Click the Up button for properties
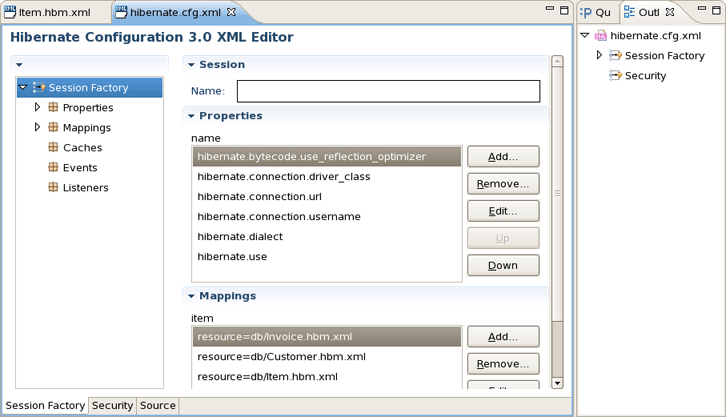Viewport: 726px width, 417px height. click(503, 238)
